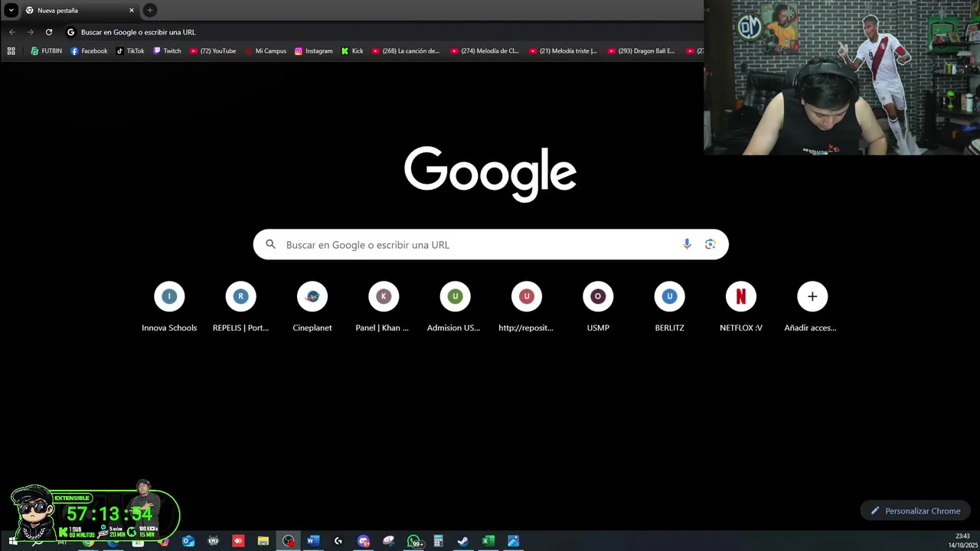Image resolution: width=980 pixels, height=551 pixels.
Task: Click the Google logo
Action: pos(490,174)
